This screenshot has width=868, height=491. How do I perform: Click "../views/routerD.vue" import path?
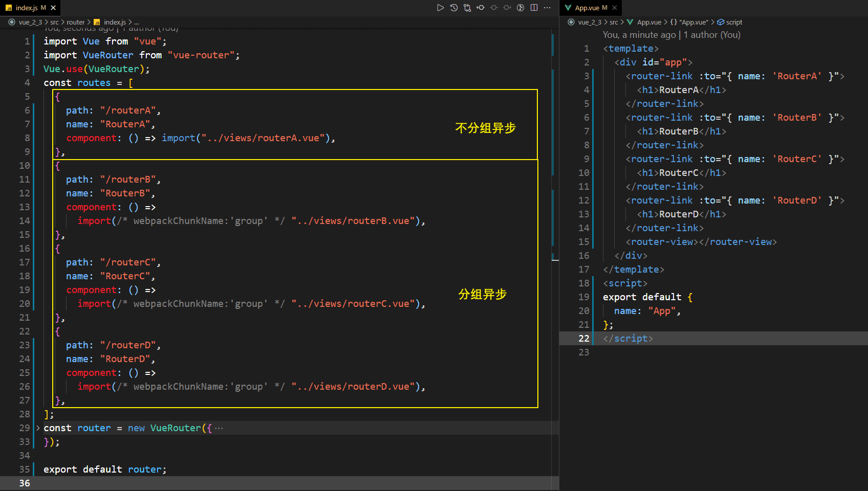[x=353, y=386]
